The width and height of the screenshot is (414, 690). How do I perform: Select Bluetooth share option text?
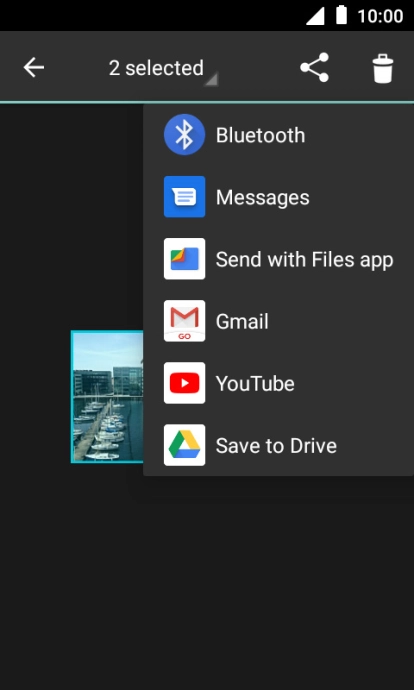coord(260,135)
